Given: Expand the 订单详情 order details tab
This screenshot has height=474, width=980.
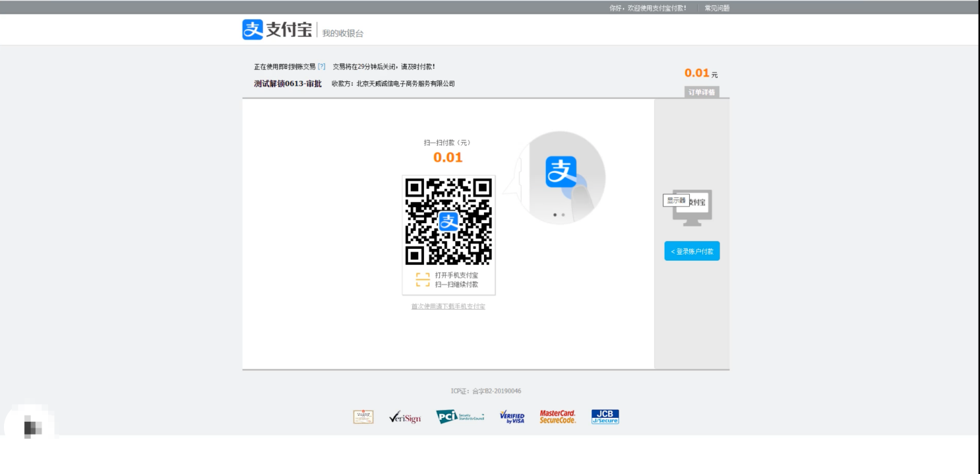Looking at the screenshot, I should [x=702, y=92].
